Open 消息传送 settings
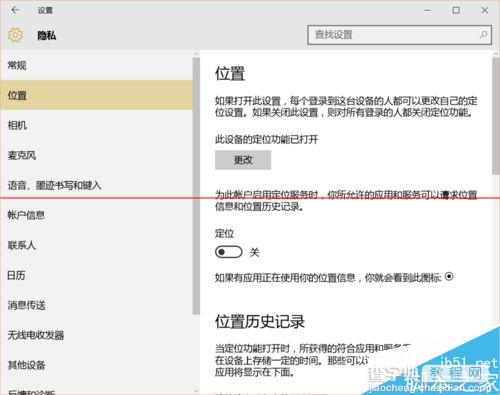This screenshot has width=500, height=395. pos(96,305)
